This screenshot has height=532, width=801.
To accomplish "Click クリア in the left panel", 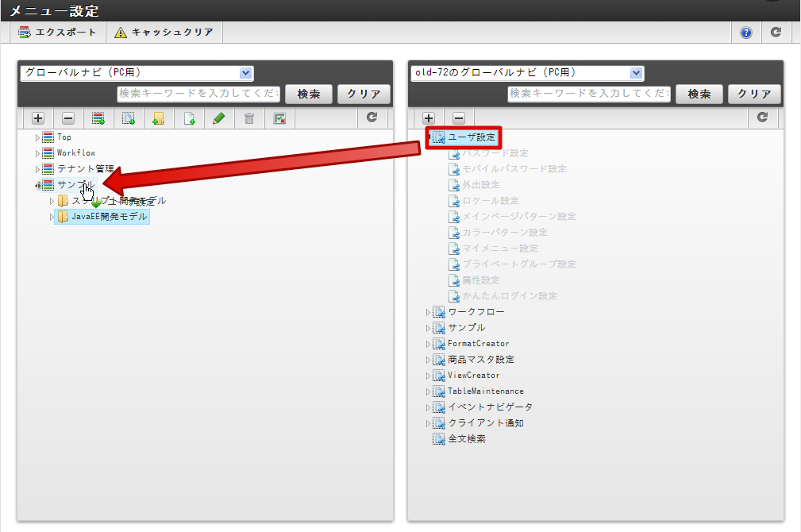I will 364,94.
